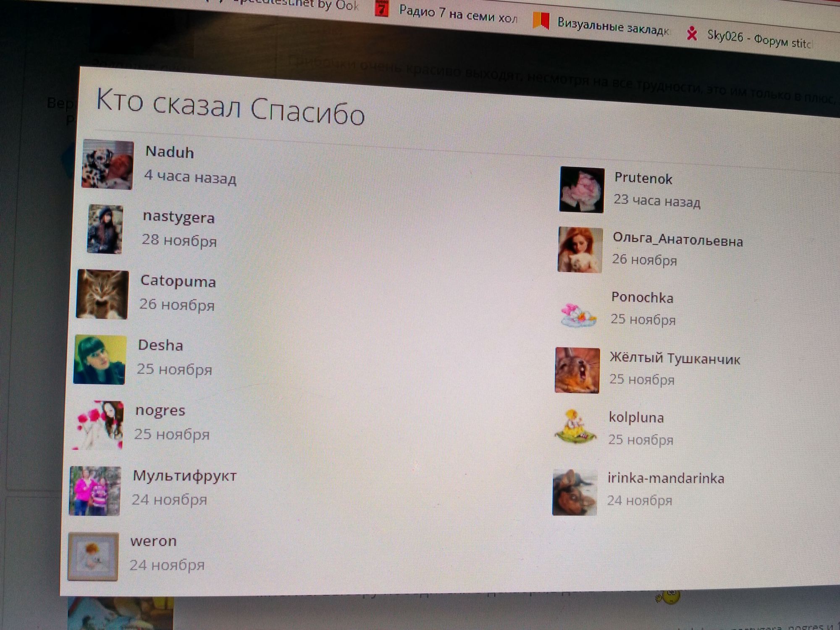The width and height of the screenshot is (840, 630).
Task: Click Жёлтый Тушканчик's rabbit avatar
Action: (577, 370)
